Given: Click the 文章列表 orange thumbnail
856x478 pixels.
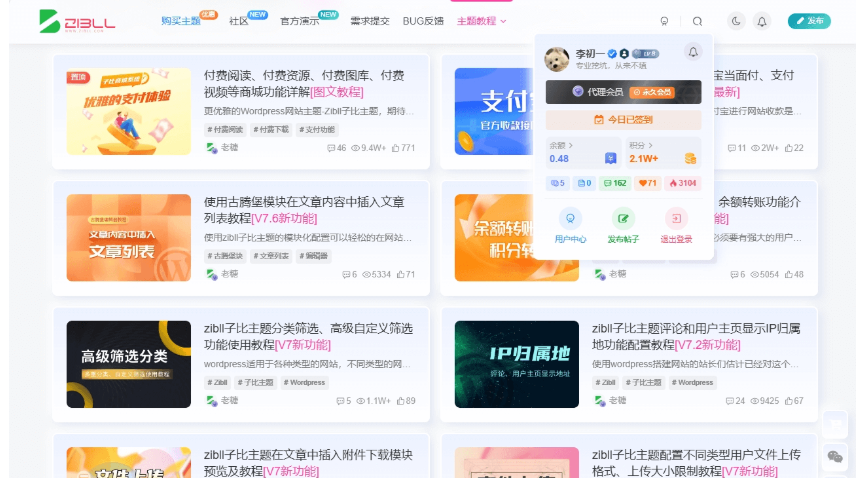Looking at the screenshot, I should (x=129, y=238).
